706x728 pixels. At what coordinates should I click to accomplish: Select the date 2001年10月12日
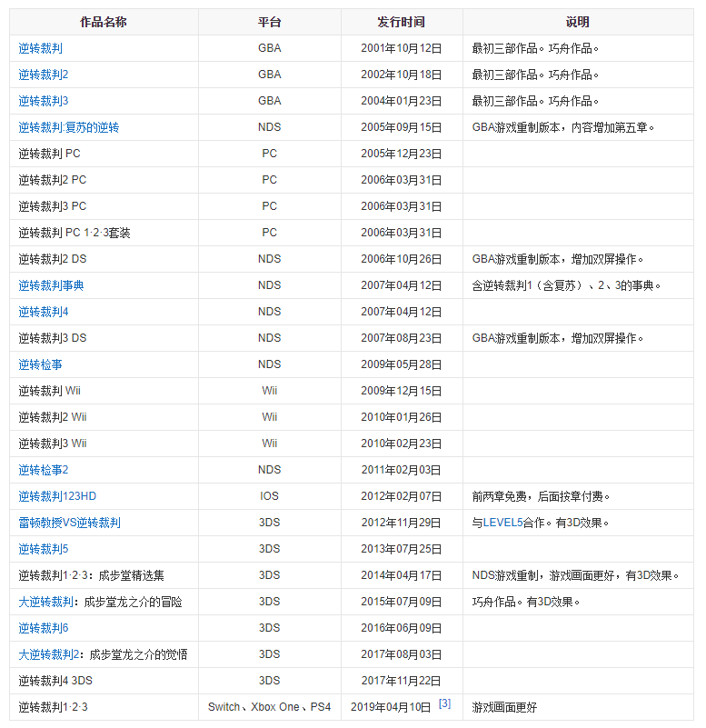point(402,48)
